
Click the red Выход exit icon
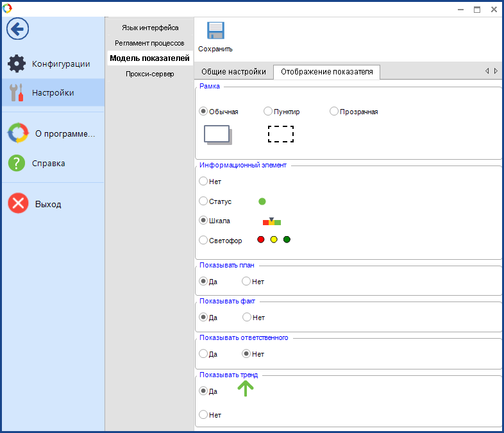pos(17,204)
